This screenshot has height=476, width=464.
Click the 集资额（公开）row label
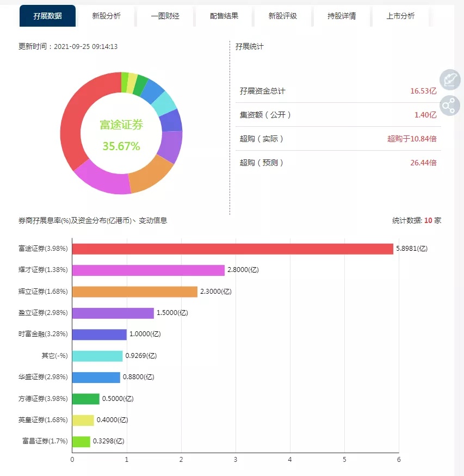tap(266, 115)
